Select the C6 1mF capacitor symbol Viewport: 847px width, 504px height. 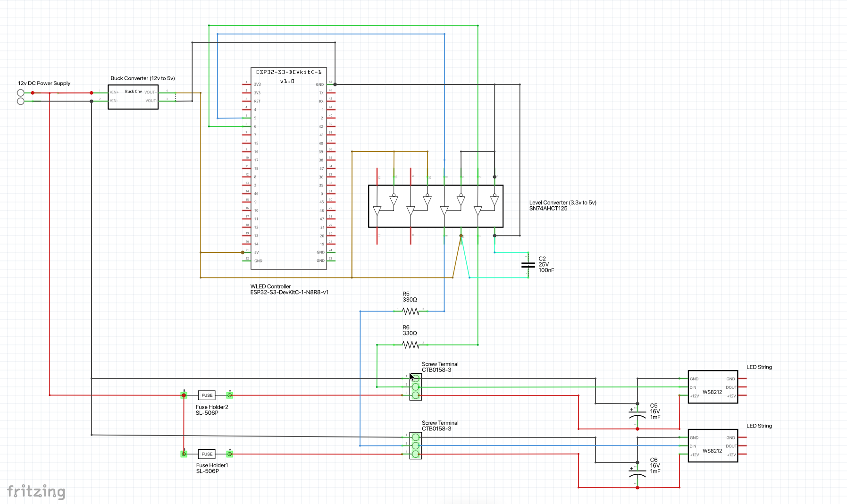(637, 472)
